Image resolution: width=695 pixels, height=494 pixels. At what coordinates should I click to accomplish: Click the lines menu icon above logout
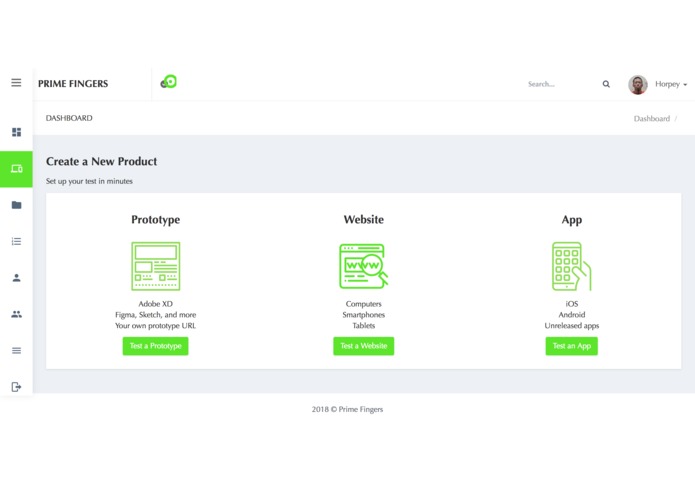(16, 350)
